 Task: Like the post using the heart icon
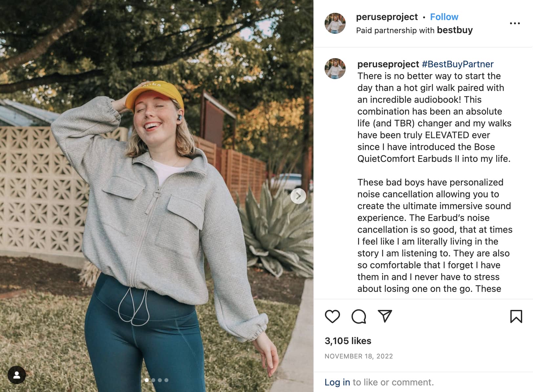[332, 316]
